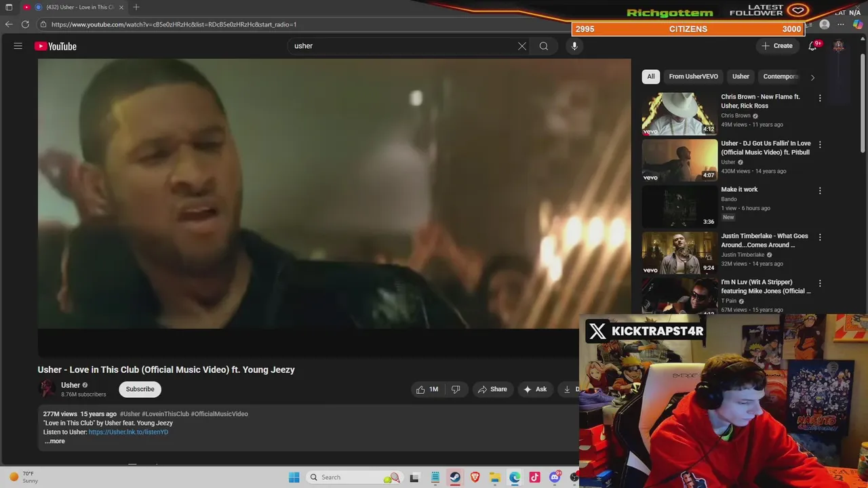
Task: Click the Windows taskbar Search box
Action: 354,477
